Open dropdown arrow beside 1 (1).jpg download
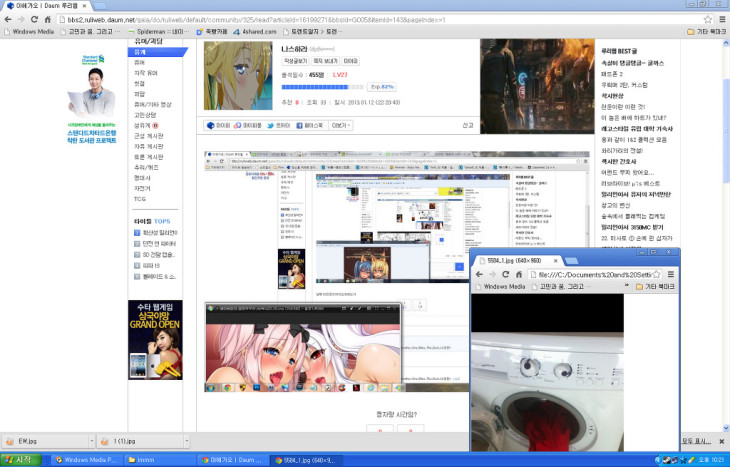The height and width of the screenshot is (467, 730). point(186,440)
